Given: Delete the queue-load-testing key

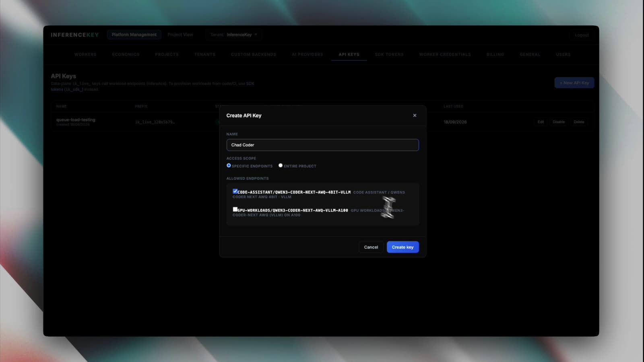Looking at the screenshot, I should 579,122.
